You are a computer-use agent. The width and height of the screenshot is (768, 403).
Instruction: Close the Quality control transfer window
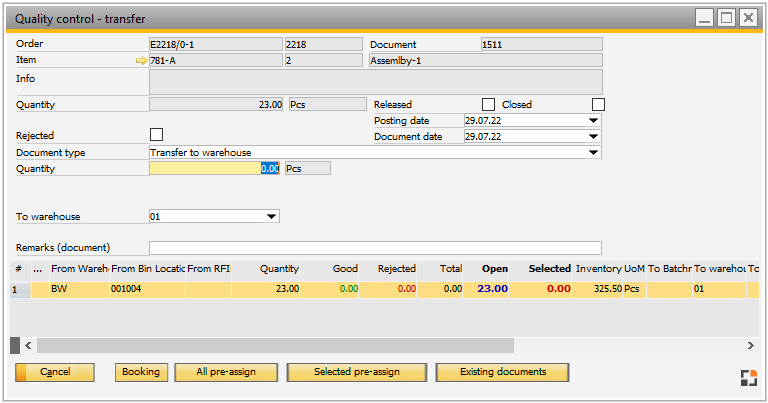tap(747, 17)
